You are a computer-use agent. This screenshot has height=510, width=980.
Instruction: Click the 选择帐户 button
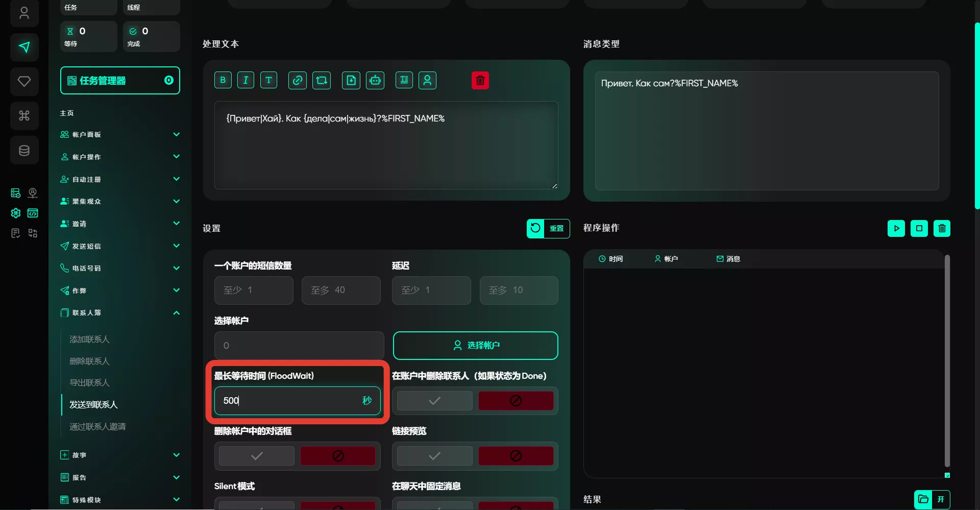pos(476,346)
